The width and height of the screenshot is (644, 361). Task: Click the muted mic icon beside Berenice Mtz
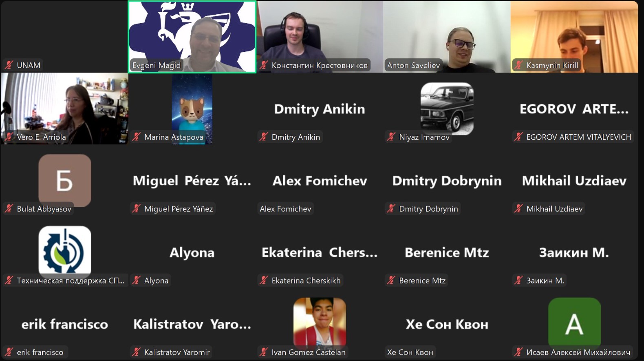point(391,280)
